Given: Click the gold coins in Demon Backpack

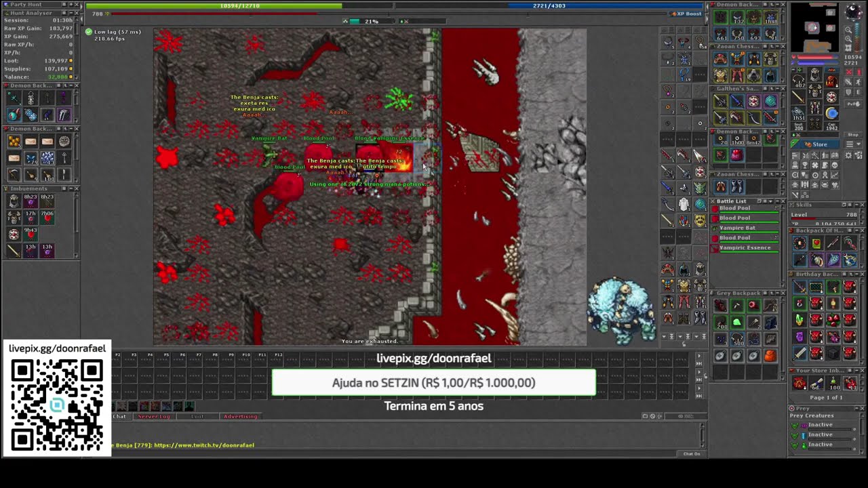Looking at the screenshot, I should click(14, 141).
